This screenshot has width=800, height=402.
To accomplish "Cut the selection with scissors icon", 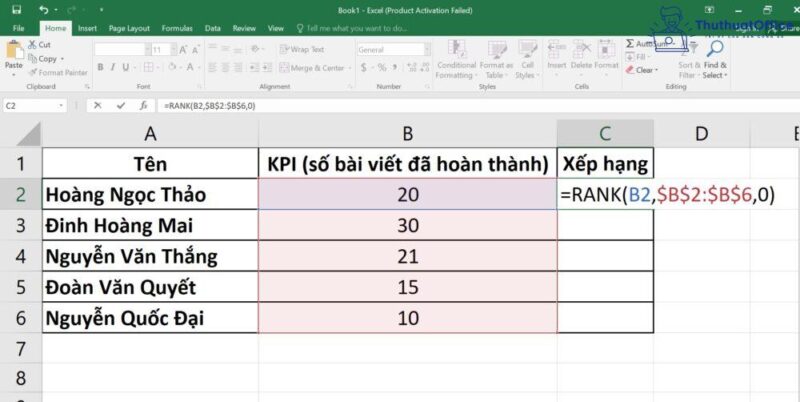I will [40, 45].
